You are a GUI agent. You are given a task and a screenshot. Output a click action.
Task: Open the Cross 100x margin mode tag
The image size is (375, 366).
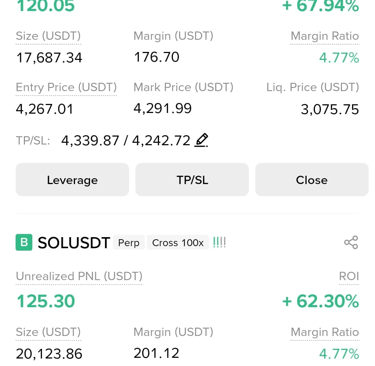[178, 243]
